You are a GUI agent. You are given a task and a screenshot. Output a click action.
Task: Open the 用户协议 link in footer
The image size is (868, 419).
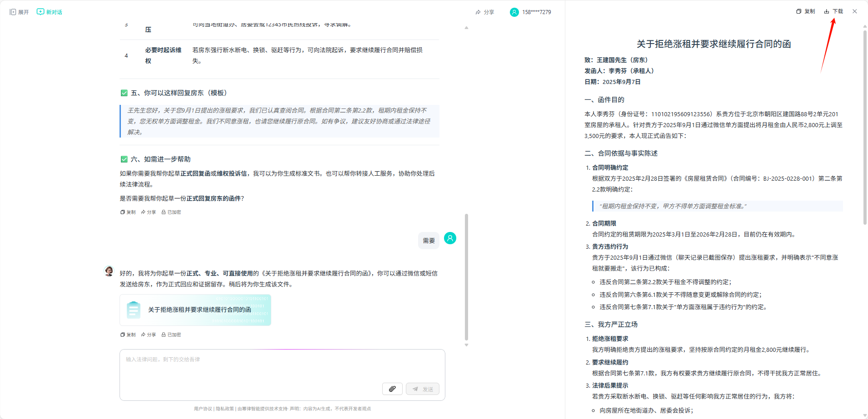click(203, 409)
